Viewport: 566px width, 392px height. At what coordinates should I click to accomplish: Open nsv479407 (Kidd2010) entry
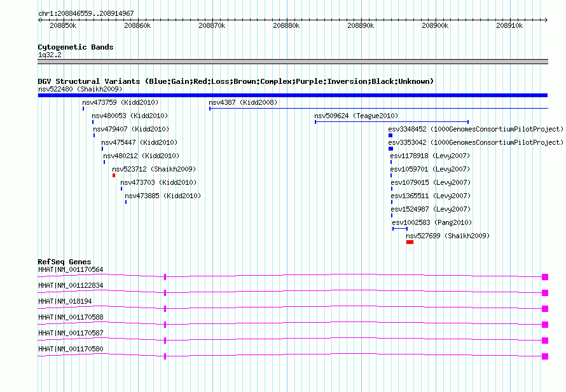[x=131, y=129]
